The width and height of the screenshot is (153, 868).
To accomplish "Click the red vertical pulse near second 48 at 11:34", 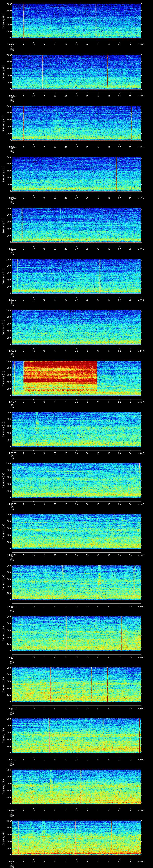I will point(116,174).
